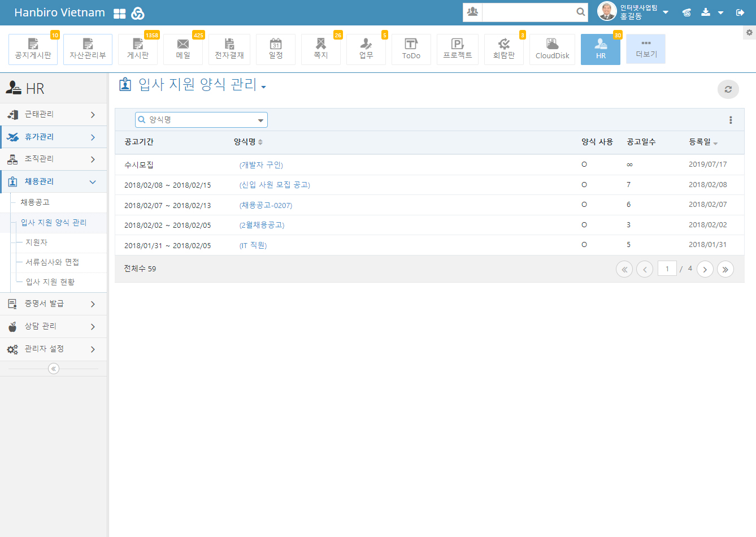
Task: Open the 공지게시판 module
Action: [33, 49]
